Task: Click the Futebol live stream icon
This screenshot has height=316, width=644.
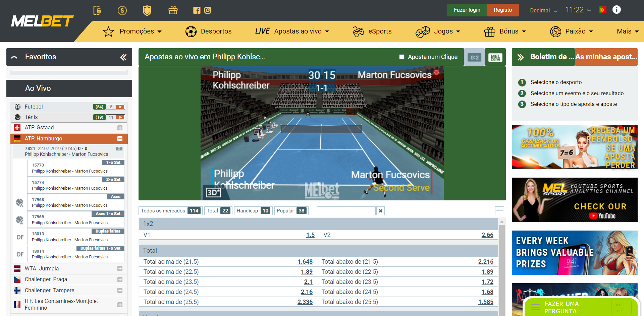Action: click(x=120, y=107)
